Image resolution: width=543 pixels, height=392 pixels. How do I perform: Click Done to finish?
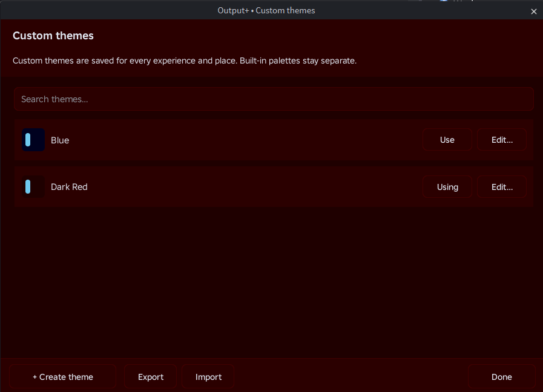coord(501,377)
